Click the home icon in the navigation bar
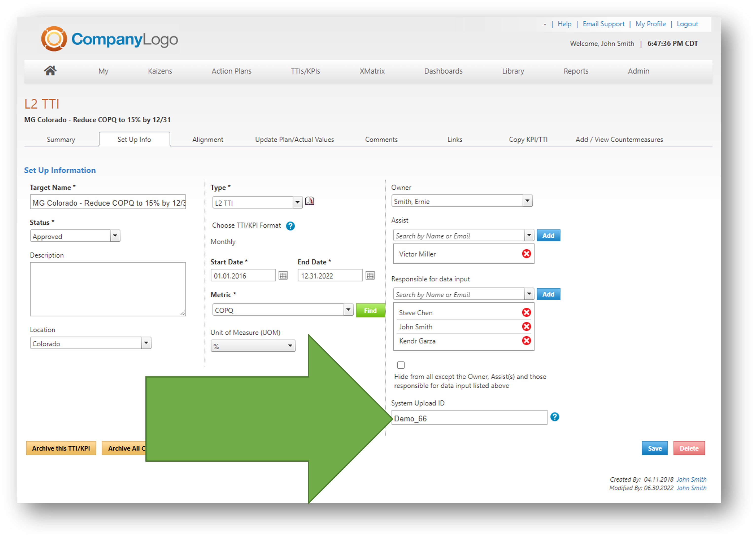Screen dimensions: 756x538 [50, 70]
